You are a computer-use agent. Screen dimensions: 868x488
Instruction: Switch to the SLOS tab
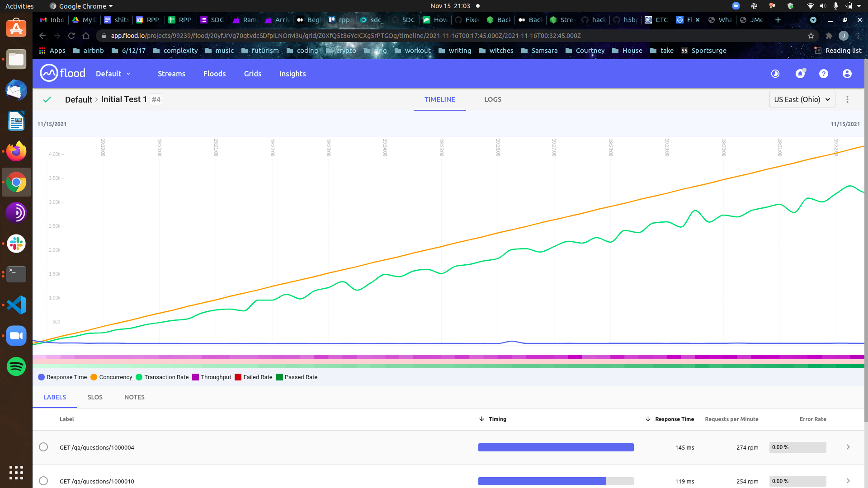coord(95,397)
